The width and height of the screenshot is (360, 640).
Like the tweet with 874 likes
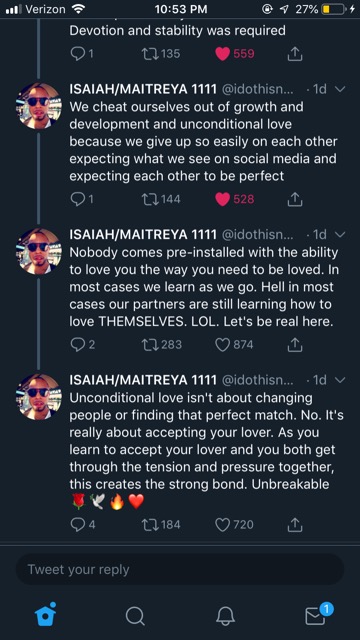click(x=222, y=345)
